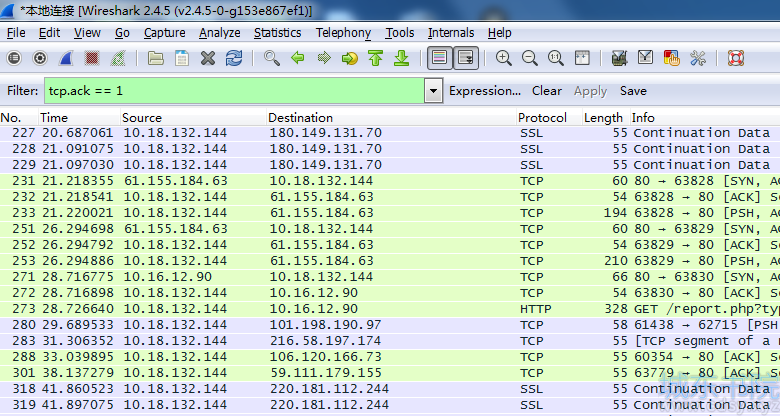780x416 pixels.
Task: Open a capture file with folder icon
Action: click(156, 58)
